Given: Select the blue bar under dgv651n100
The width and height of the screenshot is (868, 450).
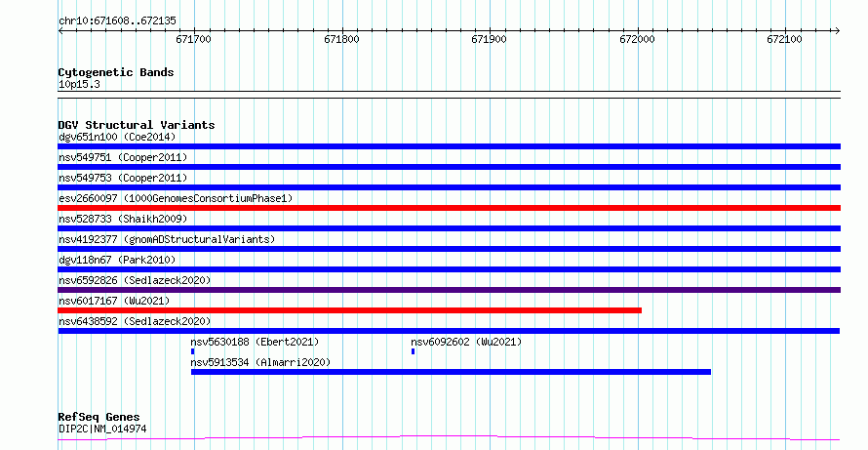Looking at the screenshot, I should [x=449, y=146].
